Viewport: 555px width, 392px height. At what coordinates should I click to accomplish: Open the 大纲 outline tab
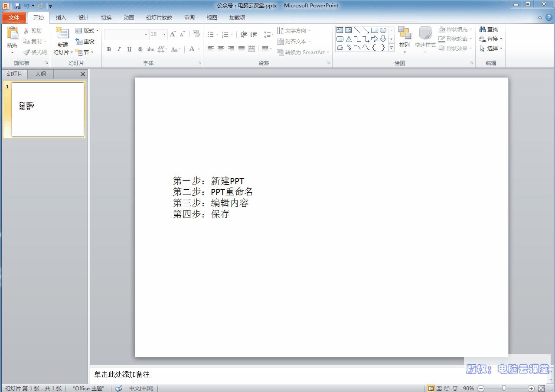40,74
